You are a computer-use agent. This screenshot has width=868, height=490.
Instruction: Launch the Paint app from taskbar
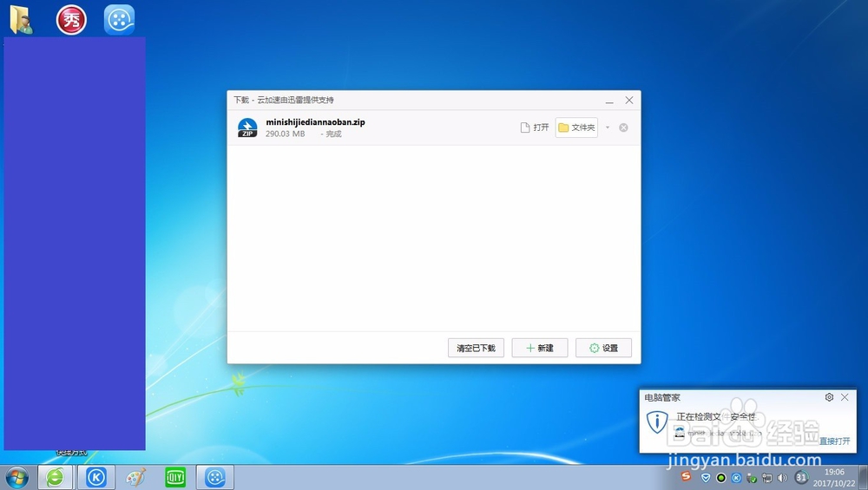135,477
